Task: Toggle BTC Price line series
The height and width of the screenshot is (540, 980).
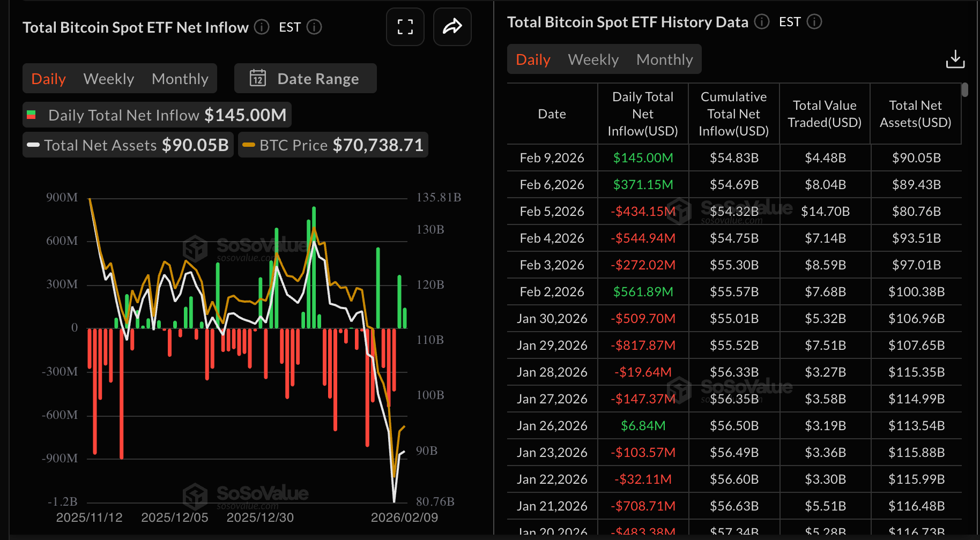Action: click(333, 145)
